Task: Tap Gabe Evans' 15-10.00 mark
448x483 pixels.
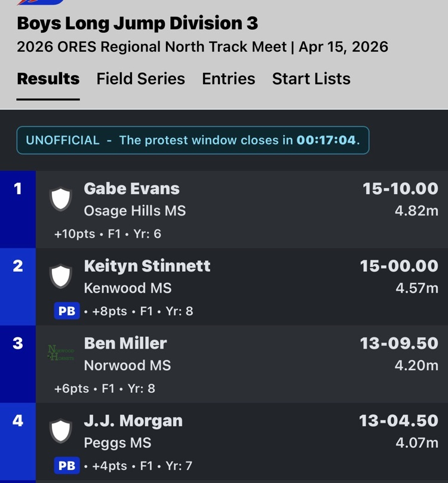Action: pos(400,189)
